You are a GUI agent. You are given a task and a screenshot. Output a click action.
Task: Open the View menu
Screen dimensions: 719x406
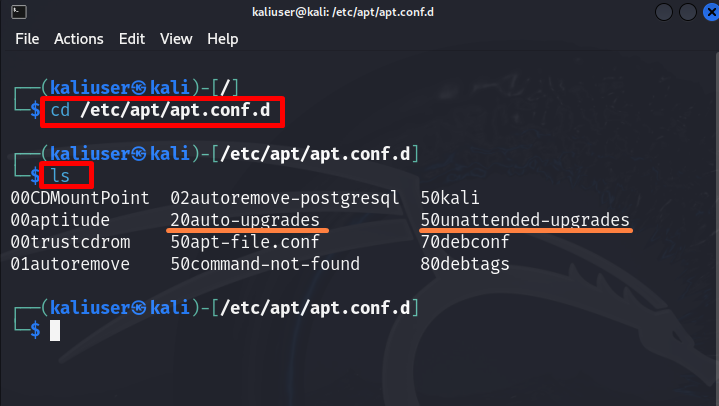click(176, 39)
